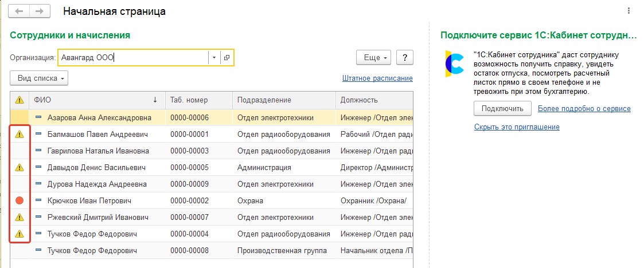Click the row icon in the 0000-00008 Тучков row

point(38,250)
